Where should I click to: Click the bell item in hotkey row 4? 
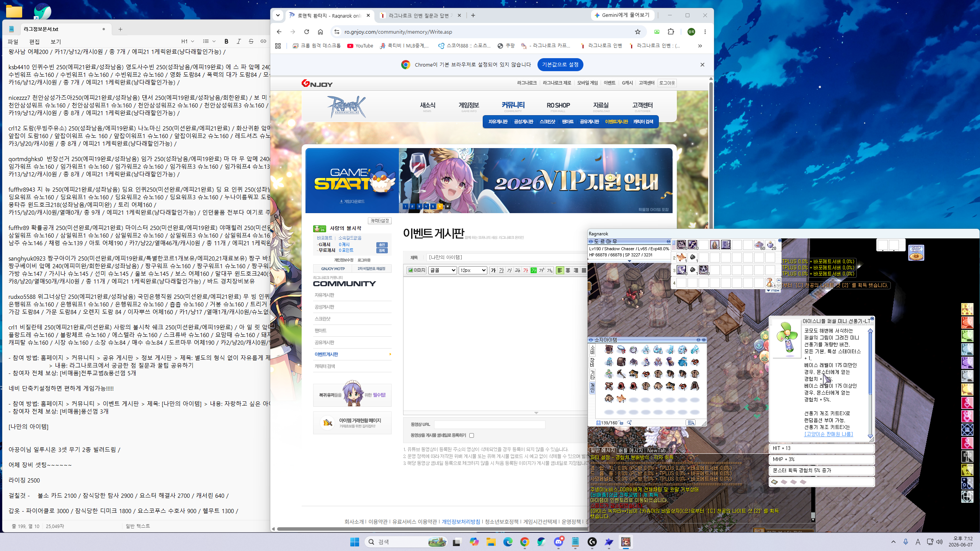(770, 283)
